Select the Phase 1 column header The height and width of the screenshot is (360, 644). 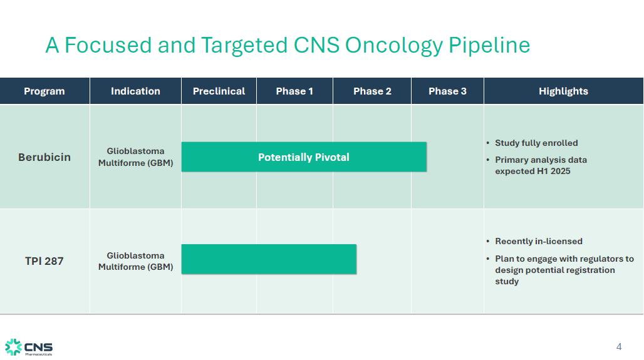click(x=294, y=91)
